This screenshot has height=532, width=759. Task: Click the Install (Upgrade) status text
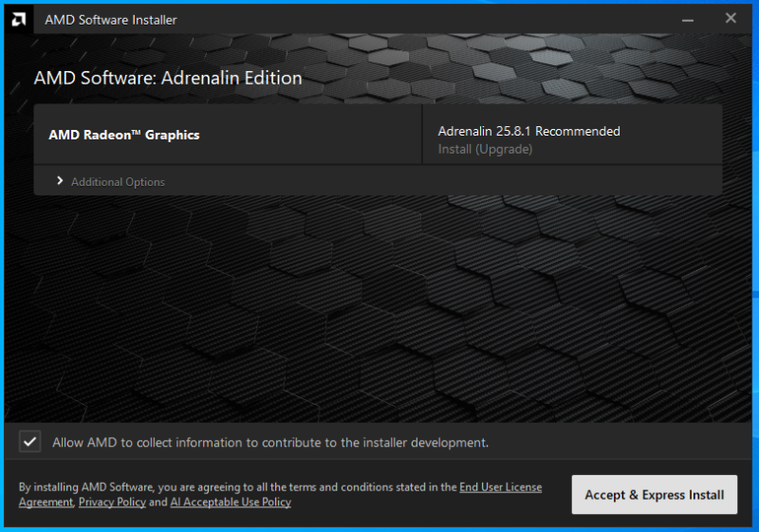(x=486, y=149)
